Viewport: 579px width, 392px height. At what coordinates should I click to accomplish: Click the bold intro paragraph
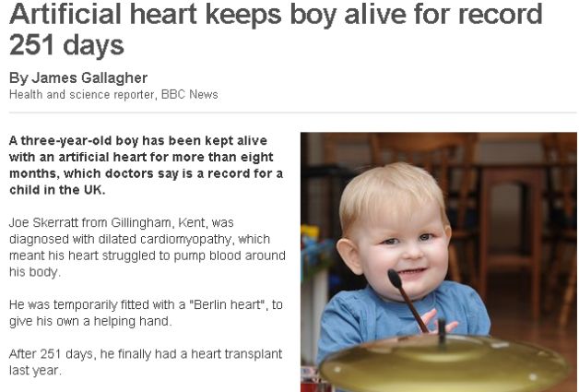(147, 165)
